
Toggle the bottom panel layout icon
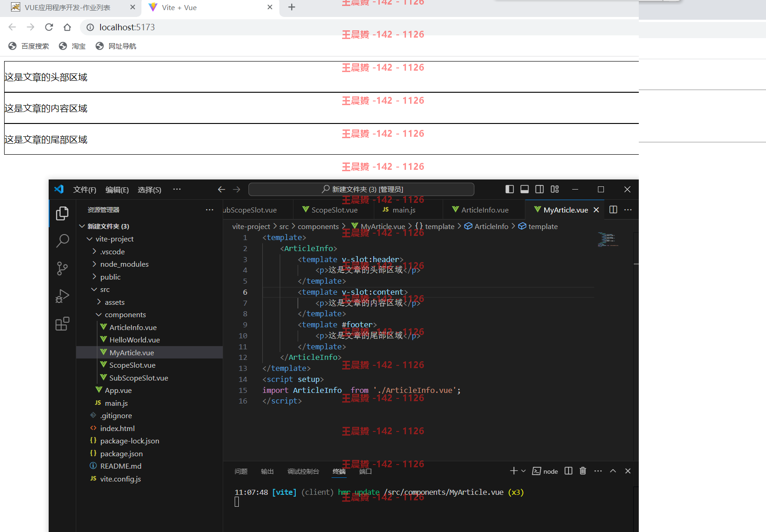(524, 189)
